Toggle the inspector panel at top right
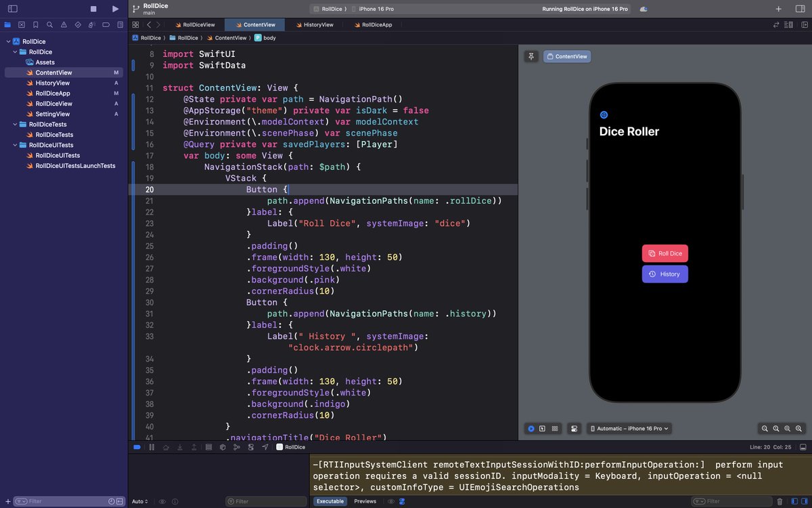 pyautogui.click(x=799, y=9)
